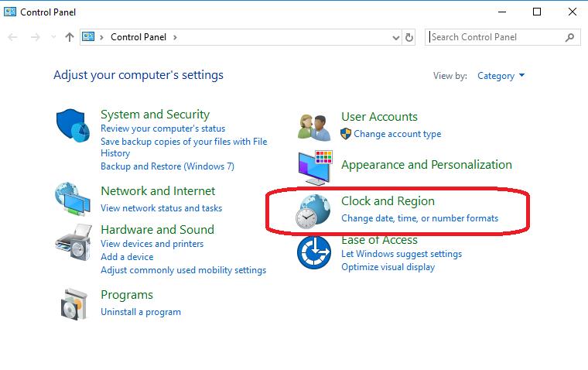Screen dimensions: 588x370
Task: Open the Hardware and Sound printer icon
Action: [73, 242]
